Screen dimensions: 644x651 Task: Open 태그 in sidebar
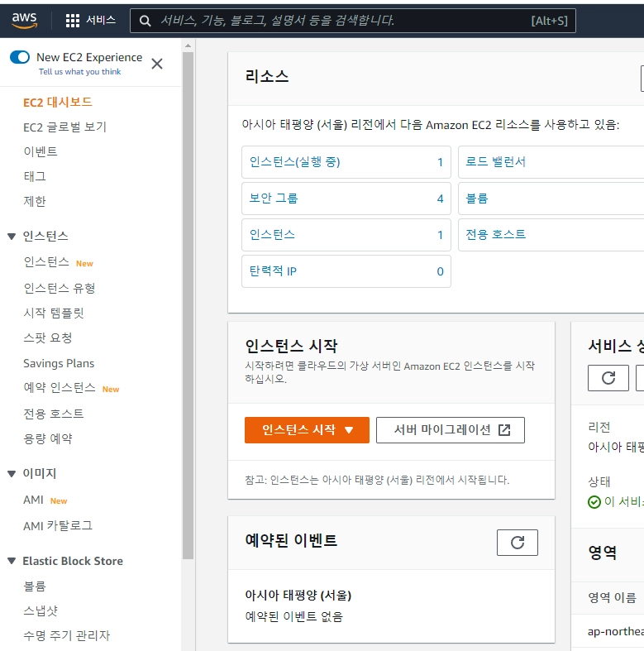point(35,176)
